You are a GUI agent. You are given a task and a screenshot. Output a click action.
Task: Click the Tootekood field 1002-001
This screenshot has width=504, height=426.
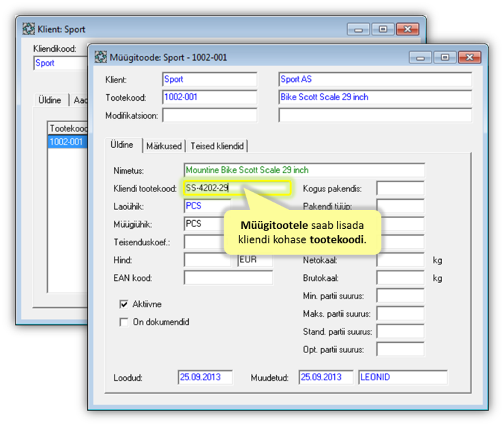coord(209,97)
